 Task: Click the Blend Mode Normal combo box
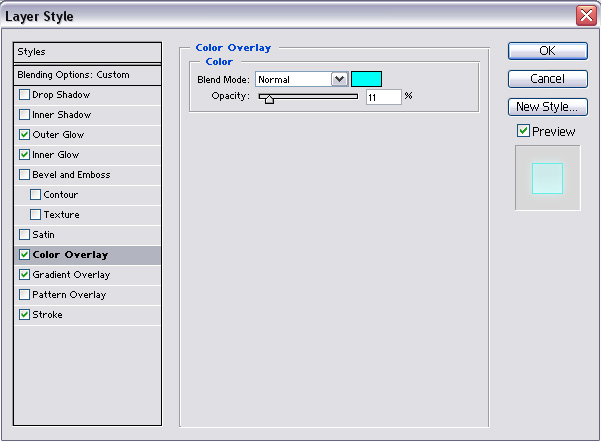click(x=293, y=79)
